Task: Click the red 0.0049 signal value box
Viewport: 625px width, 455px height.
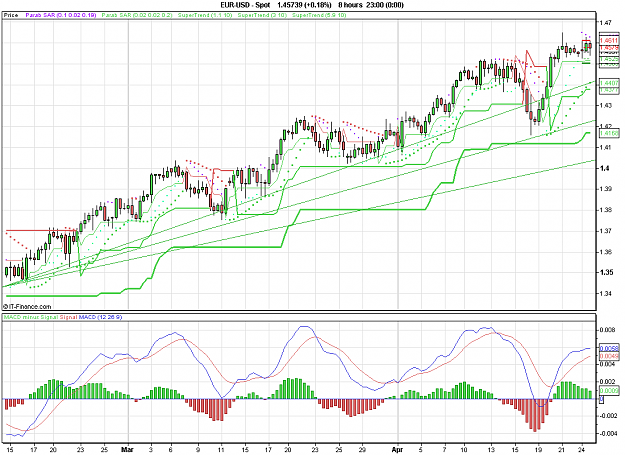Action: (609, 356)
